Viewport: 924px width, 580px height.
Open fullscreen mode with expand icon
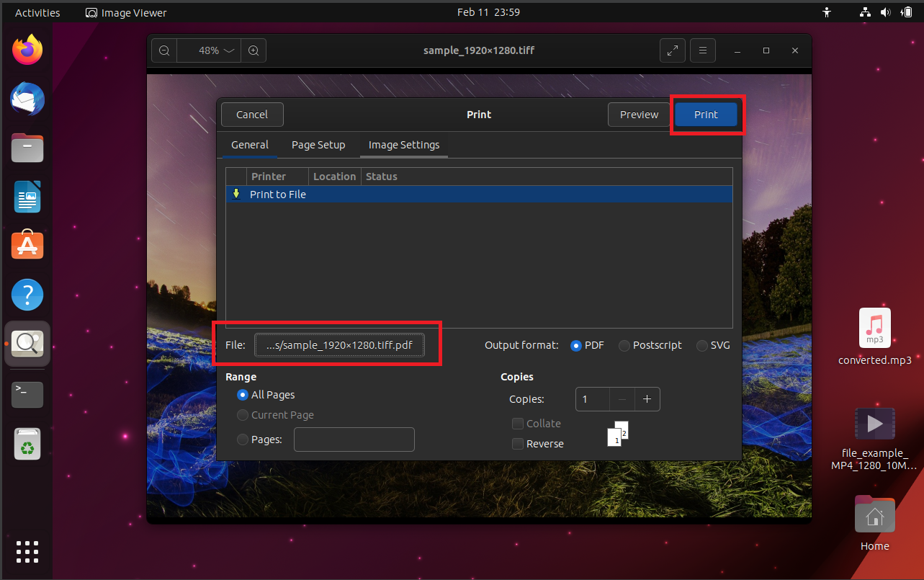[x=672, y=50]
